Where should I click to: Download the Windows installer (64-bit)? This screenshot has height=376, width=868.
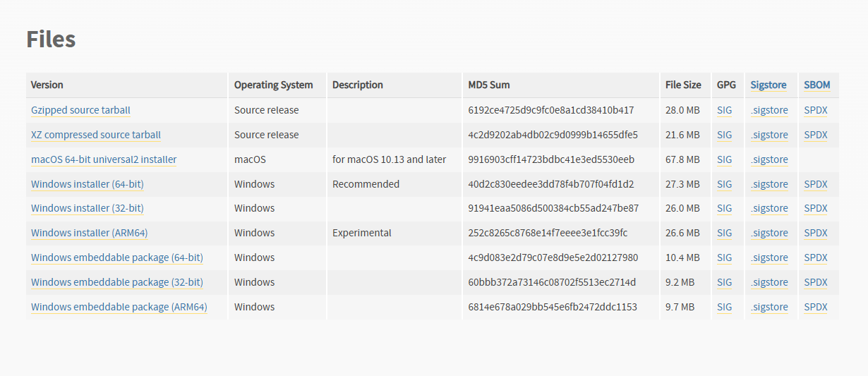(x=88, y=184)
